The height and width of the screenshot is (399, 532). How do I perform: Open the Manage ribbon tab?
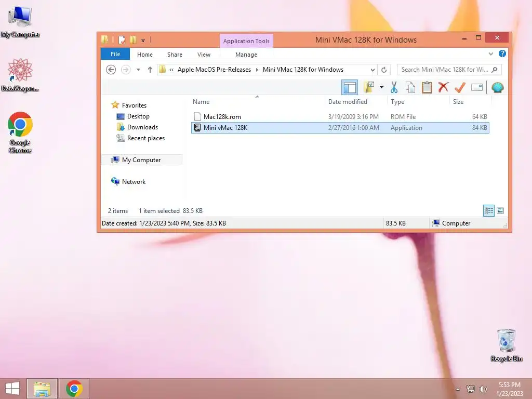(x=246, y=54)
